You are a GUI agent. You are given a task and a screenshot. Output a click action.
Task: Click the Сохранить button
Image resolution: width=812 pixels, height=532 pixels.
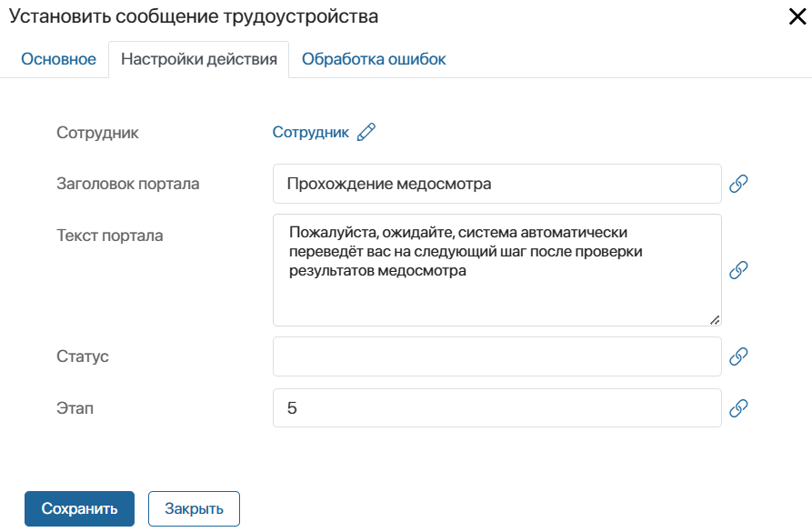79,508
